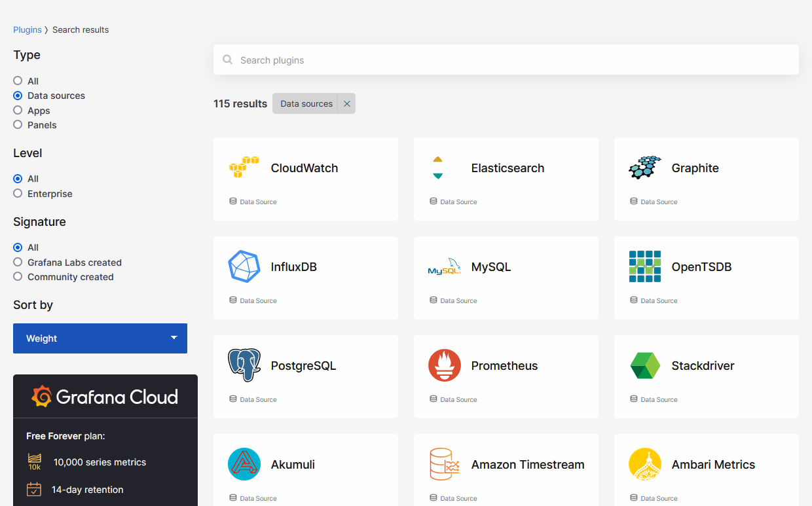Click the MySQL plugin title
Viewport: 812px width, 506px height.
[x=491, y=266]
